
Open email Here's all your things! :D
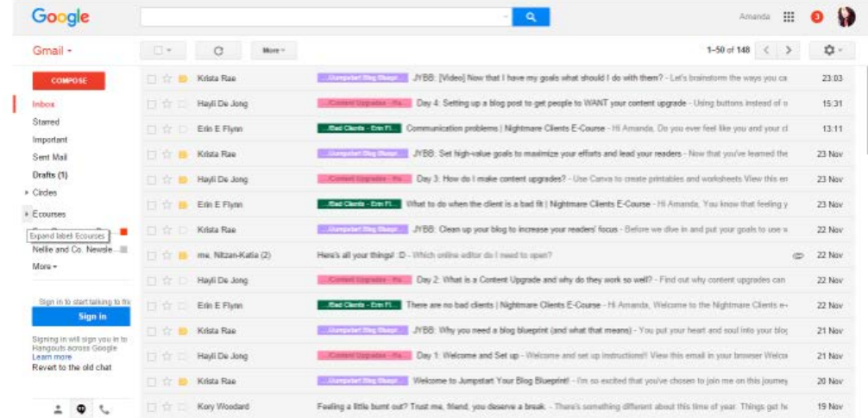pyautogui.click(x=496, y=255)
